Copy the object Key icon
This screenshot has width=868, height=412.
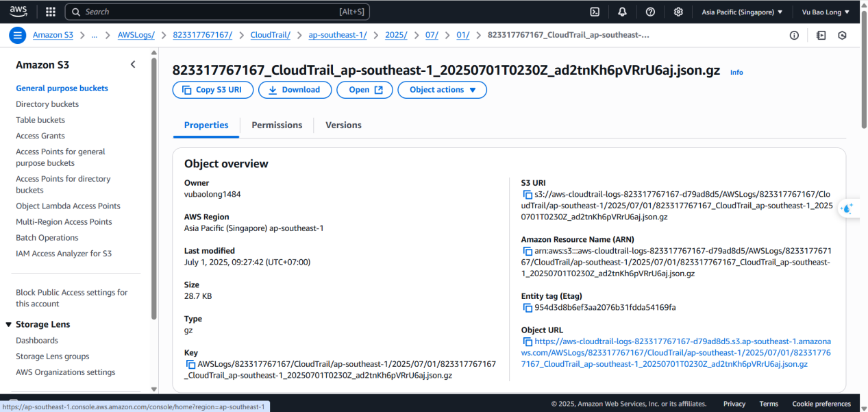[x=190, y=364]
